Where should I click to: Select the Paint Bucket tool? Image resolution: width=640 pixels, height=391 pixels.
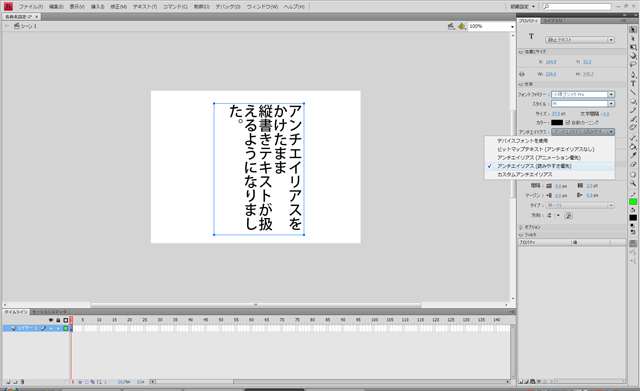(x=633, y=147)
